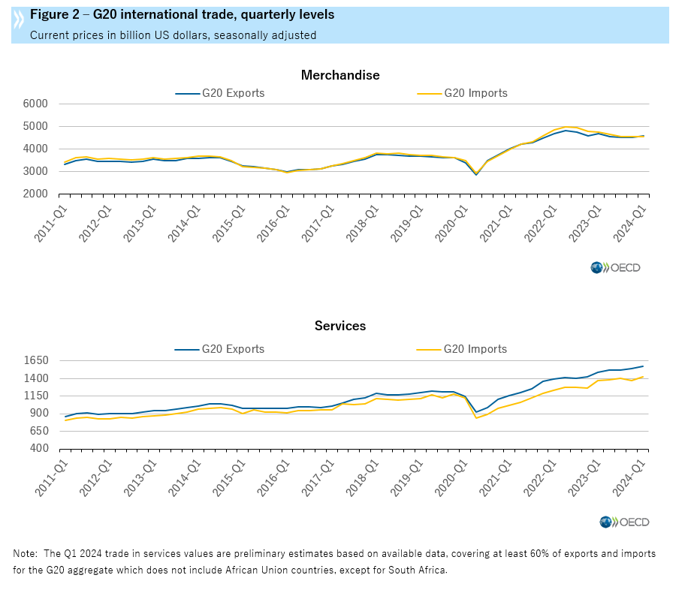Toggle G20 Imports label in Merchandise legend
This screenshot has height=590, width=700.
475,94
